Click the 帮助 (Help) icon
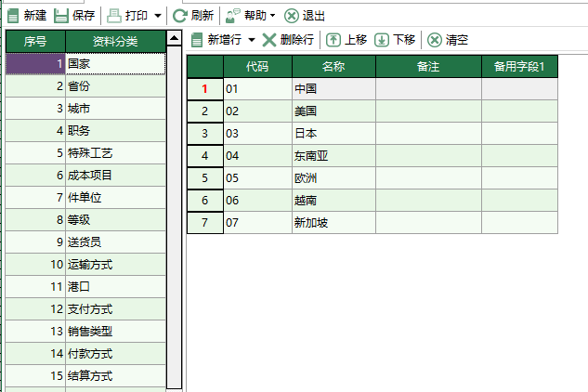 [x=233, y=16]
